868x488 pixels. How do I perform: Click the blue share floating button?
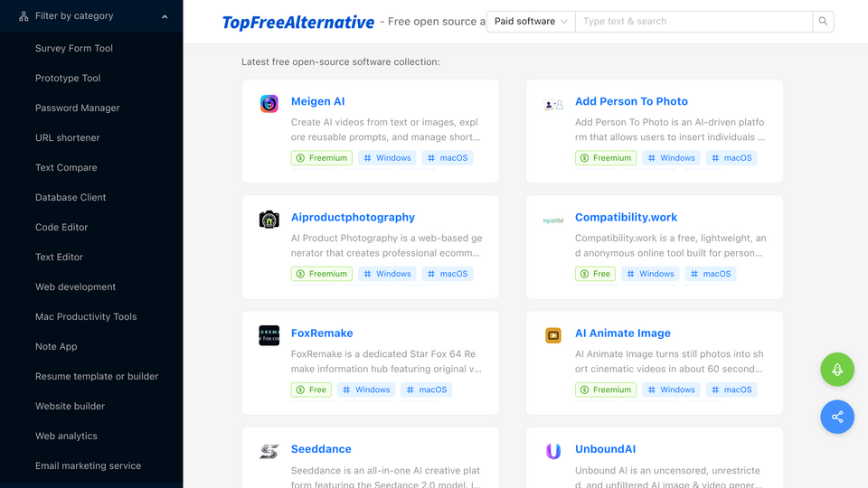837,417
